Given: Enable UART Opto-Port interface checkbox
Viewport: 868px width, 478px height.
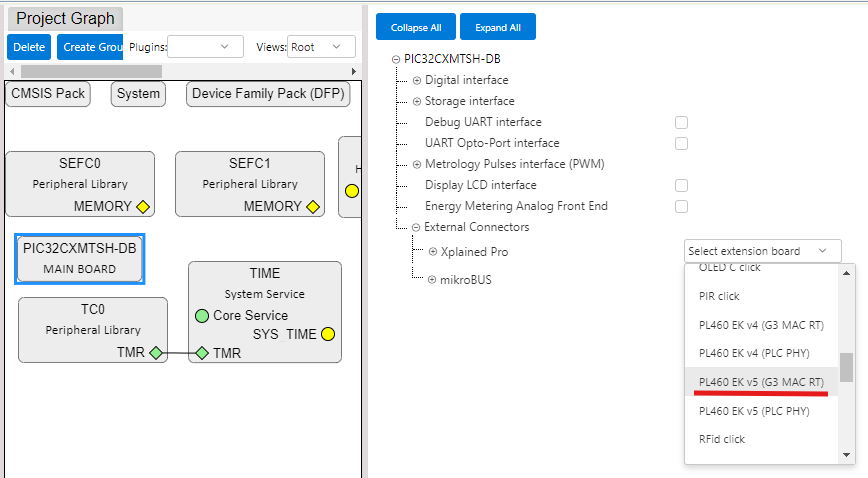Looking at the screenshot, I should point(681,143).
